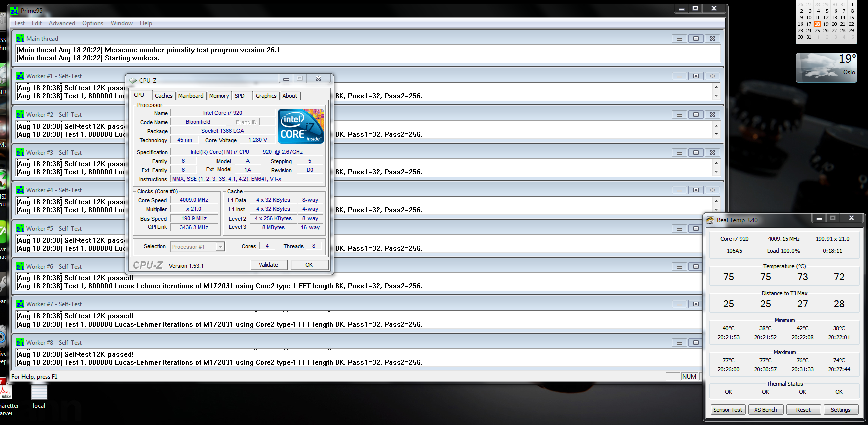Select the CPU tab in CPU-Z
The width and height of the screenshot is (868, 425).
(139, 95)
